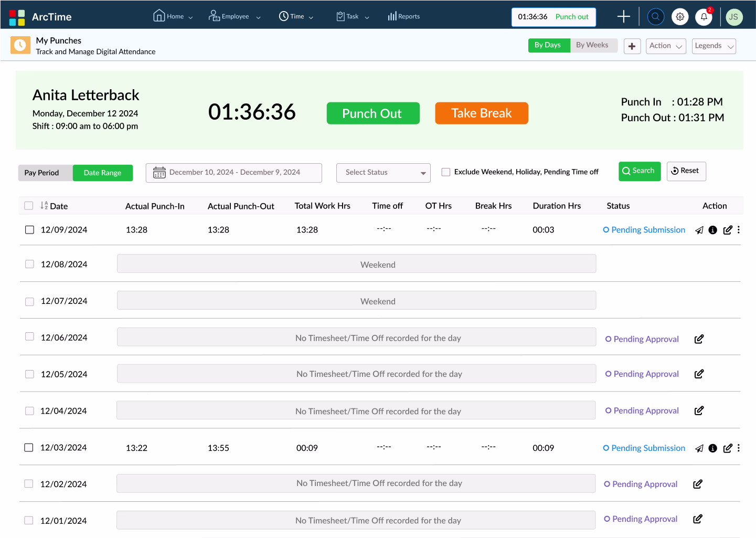Viewport: 756px width, 538px height.
Task: Open the Legends dropdown
Action: pyautogui.click(x=714, y=46)
